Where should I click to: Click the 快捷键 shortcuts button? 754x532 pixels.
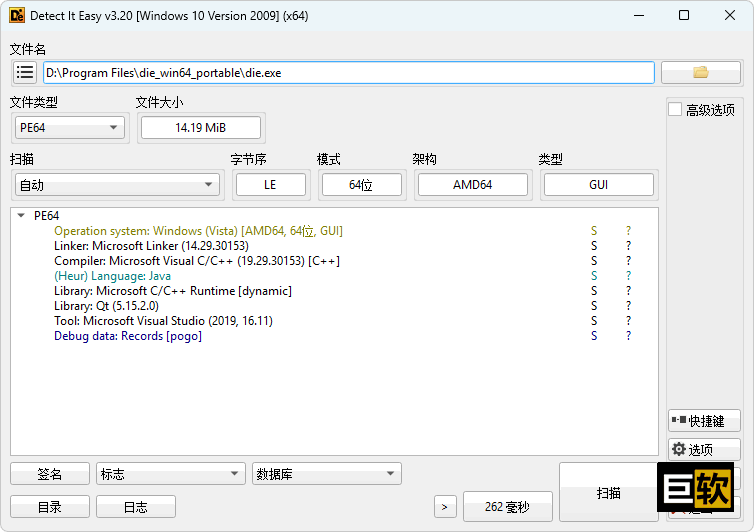point(704,421)
